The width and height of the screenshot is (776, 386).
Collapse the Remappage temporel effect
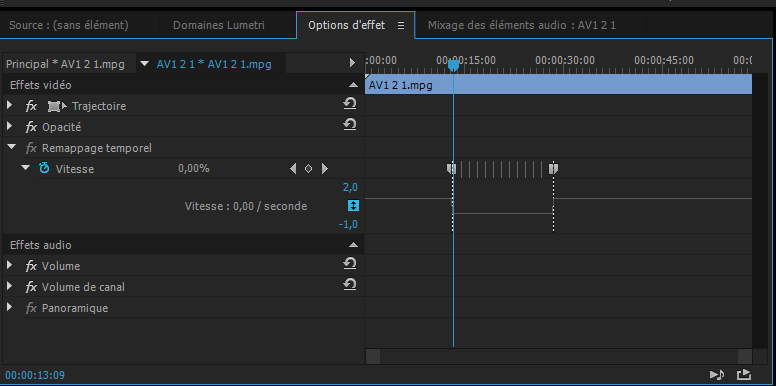[10, 147]
